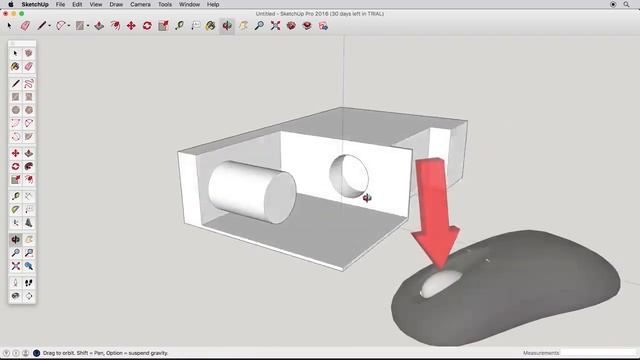The width and height of the screenshot is (640, 360).
Task: Click Previous view tool in left palette
Action: tap(29, 266)
